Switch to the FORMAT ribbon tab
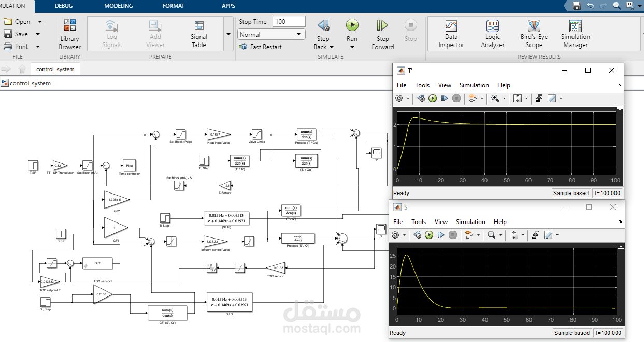This screenshot has height=342, width=644. (x=174, y=6)
